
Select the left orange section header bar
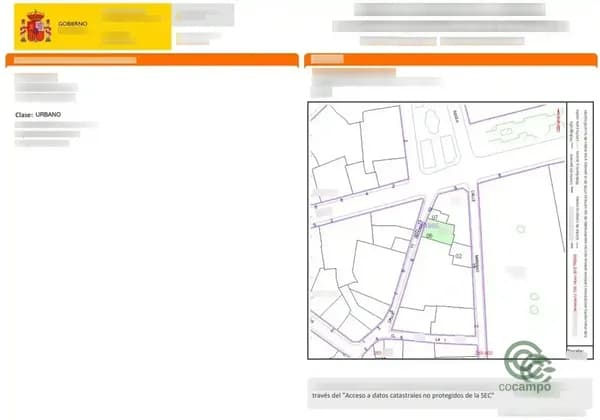click(151, 60)
